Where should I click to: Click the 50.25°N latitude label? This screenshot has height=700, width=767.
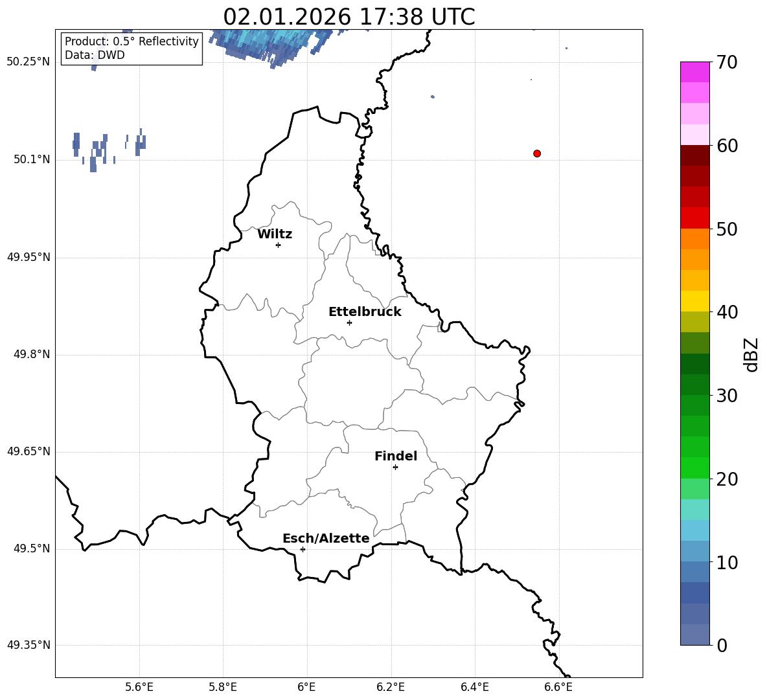29,62
